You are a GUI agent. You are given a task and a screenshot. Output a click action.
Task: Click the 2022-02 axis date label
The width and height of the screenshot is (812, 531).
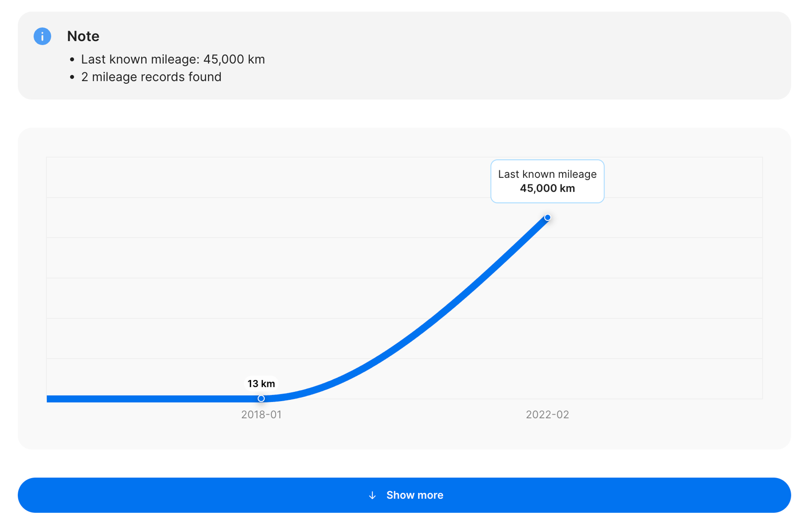click(547, 415)
